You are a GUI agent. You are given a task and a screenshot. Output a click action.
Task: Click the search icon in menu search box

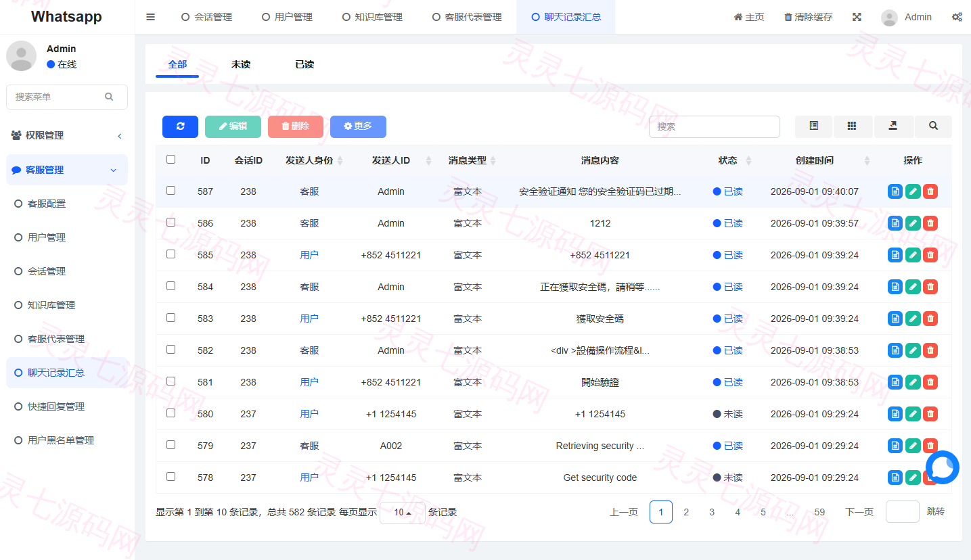pos(109,97)
